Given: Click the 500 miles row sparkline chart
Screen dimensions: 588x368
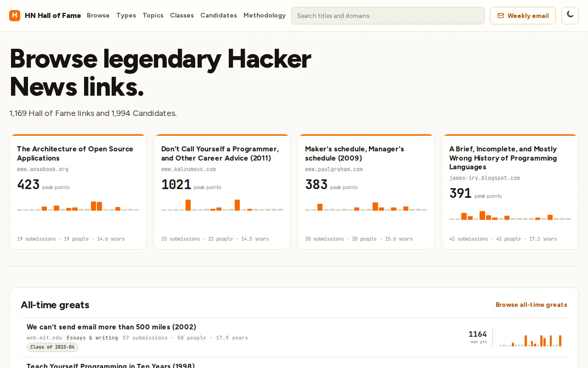Looking at the screenshot, I should [531, 340].
